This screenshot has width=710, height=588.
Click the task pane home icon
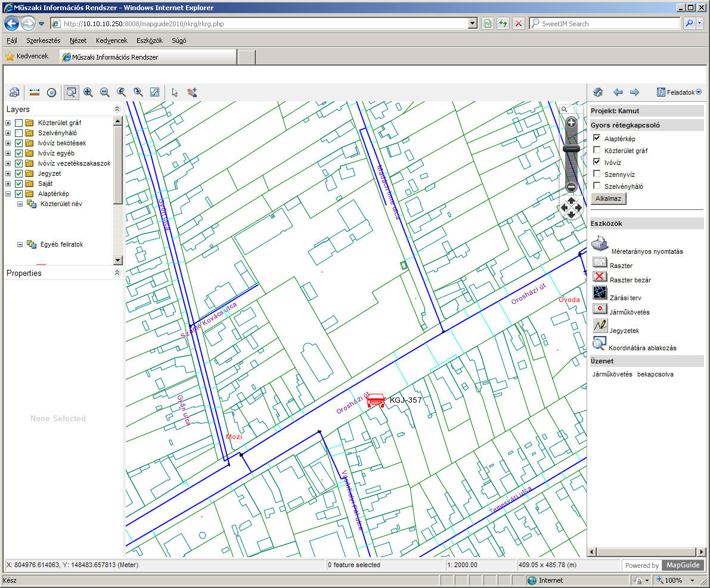pyautogui.click(x=598, y=92)
